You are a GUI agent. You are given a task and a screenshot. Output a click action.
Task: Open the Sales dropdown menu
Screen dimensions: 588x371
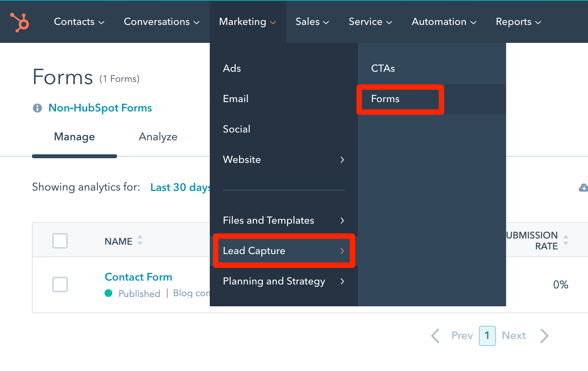(x=312, y=22)
